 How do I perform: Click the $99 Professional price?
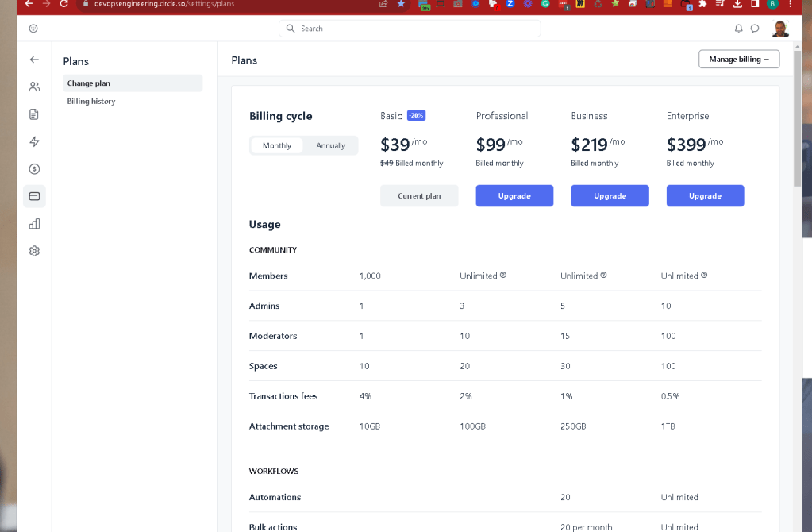pyautogui.click(x=491, y=145)
